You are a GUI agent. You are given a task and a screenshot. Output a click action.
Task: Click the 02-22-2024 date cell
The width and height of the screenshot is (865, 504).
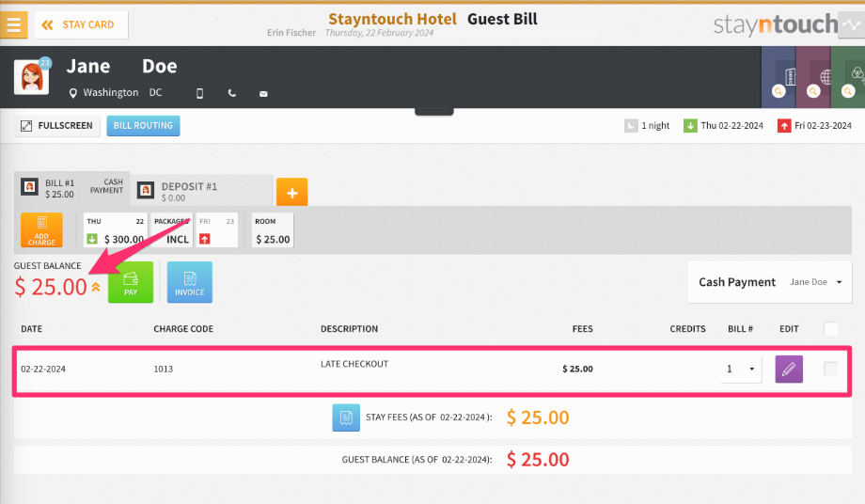tap(43, 369)
